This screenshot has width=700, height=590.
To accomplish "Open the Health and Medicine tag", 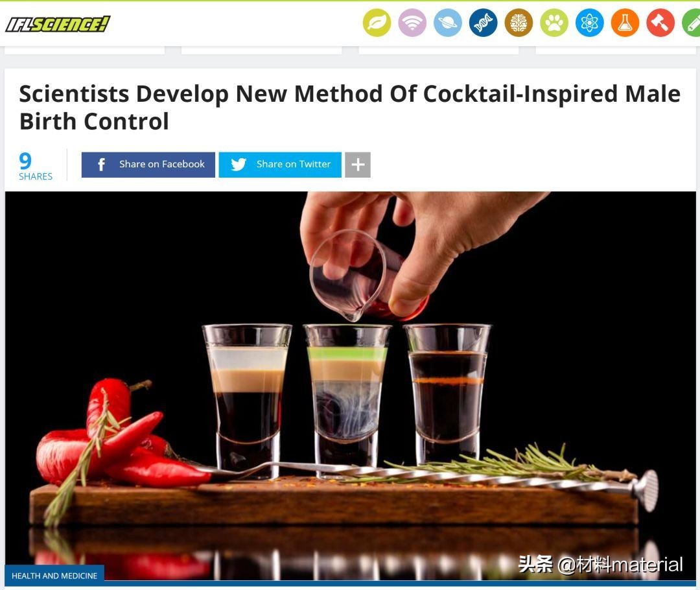I will click(x=54, y=576).
